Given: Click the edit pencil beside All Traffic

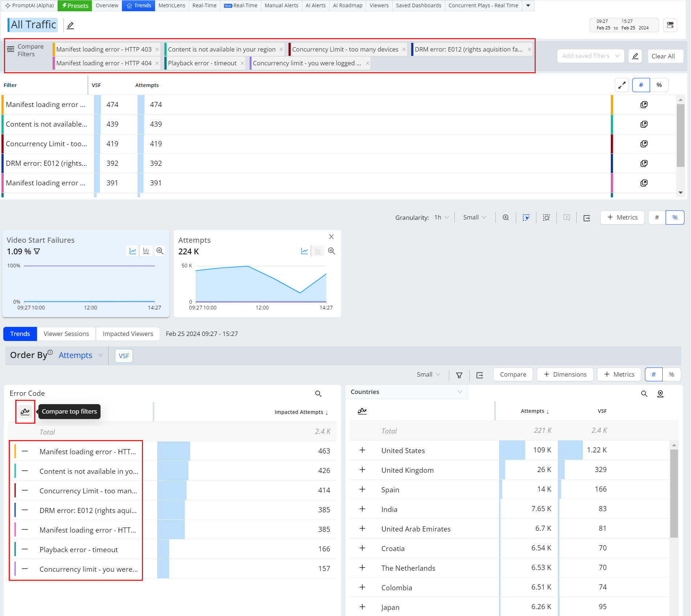Looking at the screenshot, I should point(70,25).
